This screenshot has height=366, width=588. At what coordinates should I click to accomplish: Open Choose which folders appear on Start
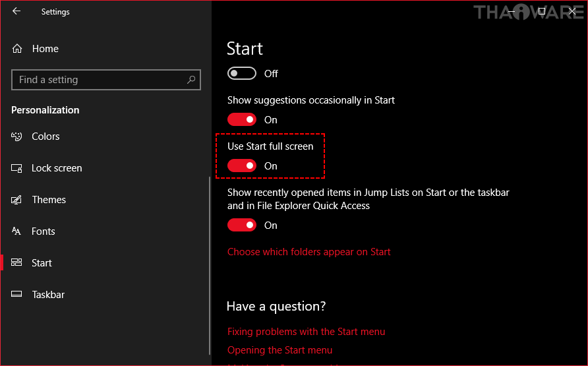pyautogui.click(x=309, y=252)
